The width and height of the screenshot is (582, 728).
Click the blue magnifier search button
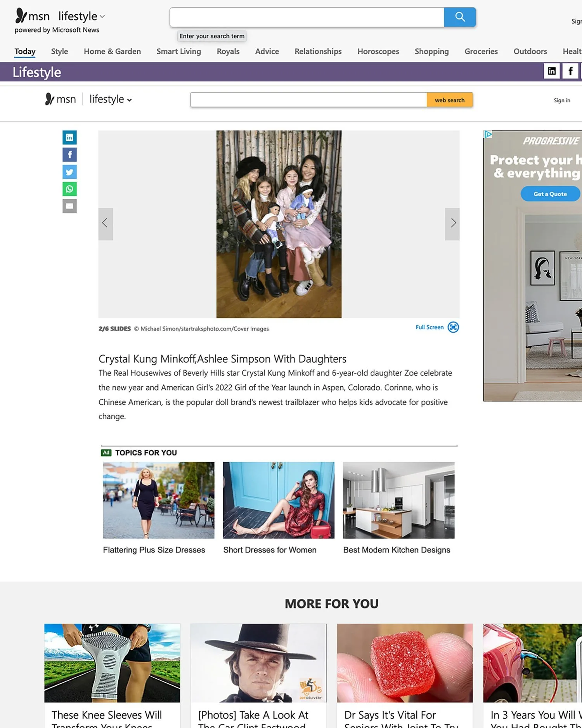point(460,17)
